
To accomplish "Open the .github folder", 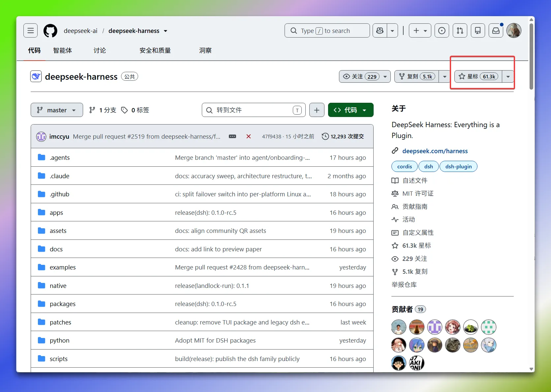I will (x=59, y=194).
